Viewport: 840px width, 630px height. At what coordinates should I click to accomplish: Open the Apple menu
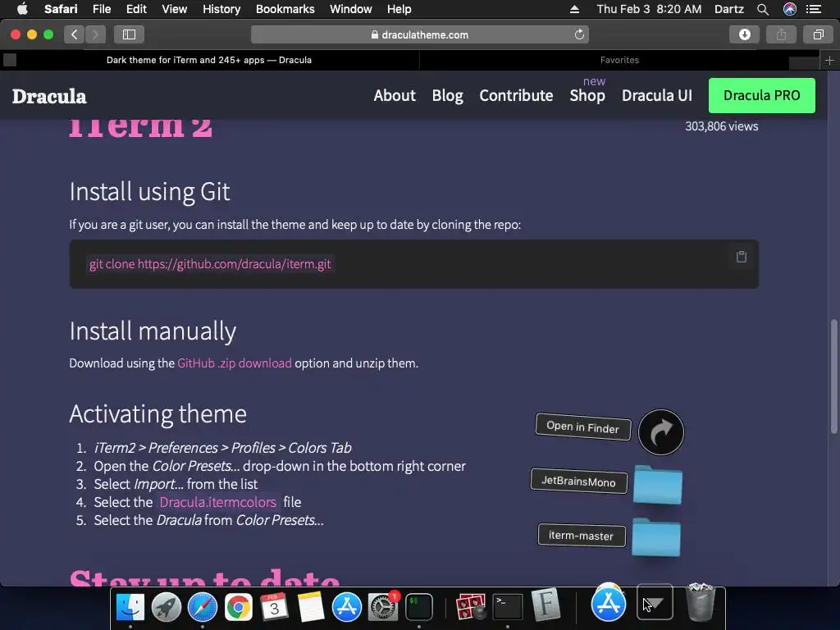click(x=22, y=9)
